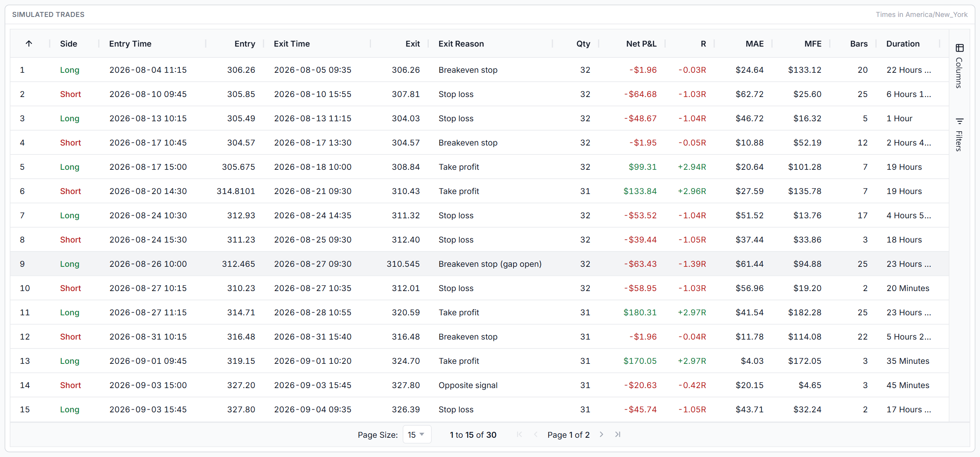The height and width of the screenshot is (457, 980).
Task: Click the exit price 320.59
Action: tap(406, 313)
